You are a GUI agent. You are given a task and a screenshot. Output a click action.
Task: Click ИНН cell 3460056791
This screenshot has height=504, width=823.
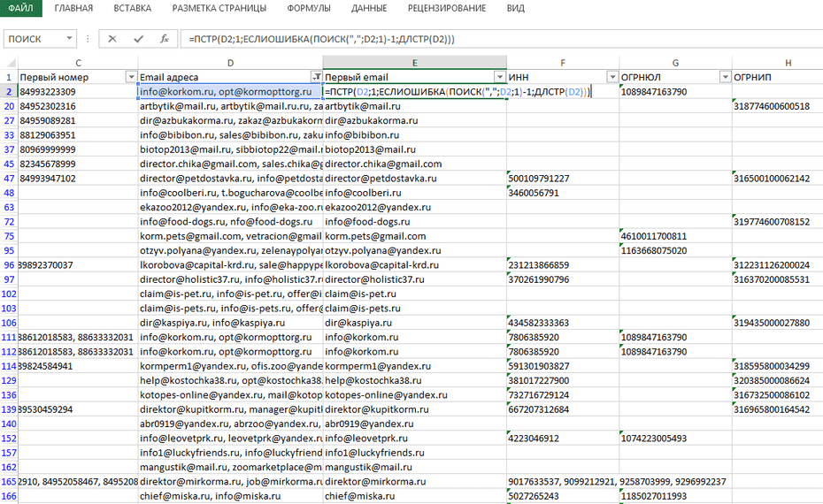563,193
